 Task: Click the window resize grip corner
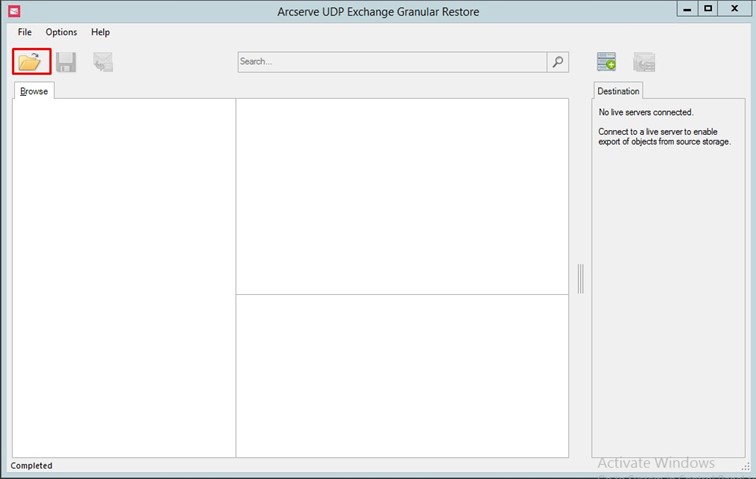click(746, 466)
